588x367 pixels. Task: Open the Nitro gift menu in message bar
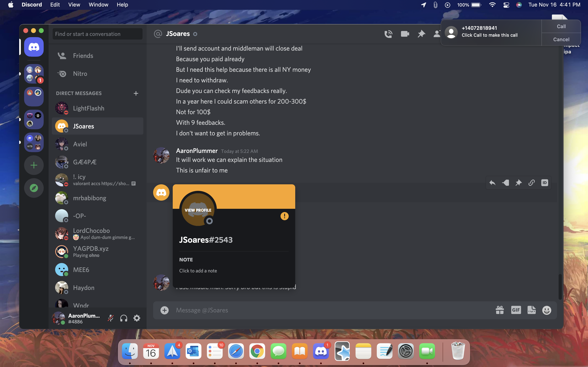point(500,310)
